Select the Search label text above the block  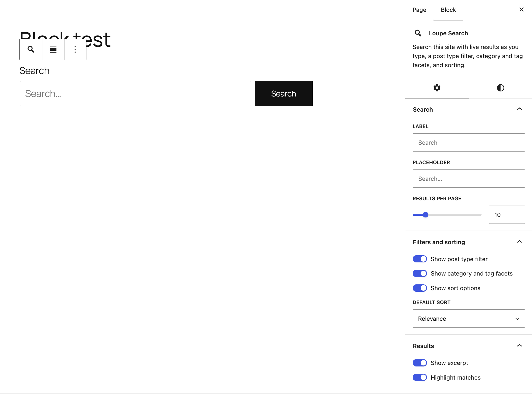(x=34, y=71)
